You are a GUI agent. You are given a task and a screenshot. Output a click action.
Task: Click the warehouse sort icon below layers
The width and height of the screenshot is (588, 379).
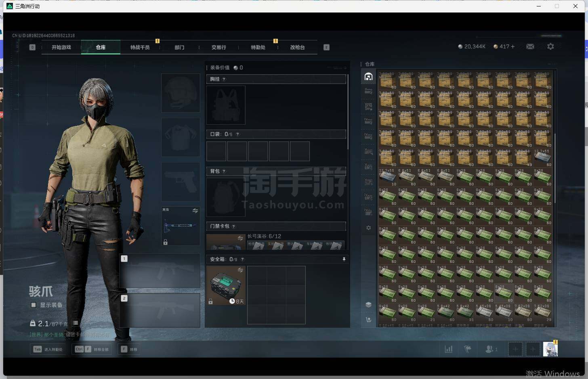[368, 320]
